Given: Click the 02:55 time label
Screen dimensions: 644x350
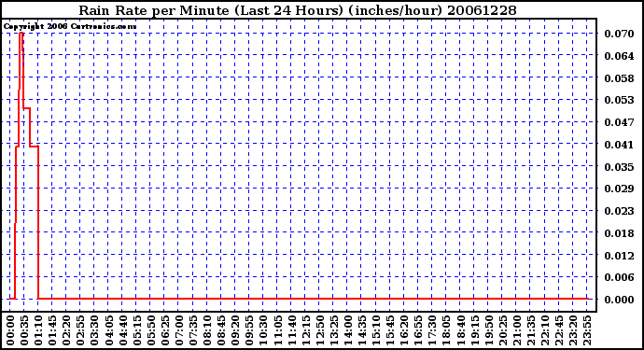Looking at the screenshot, I should click(80, 330).
